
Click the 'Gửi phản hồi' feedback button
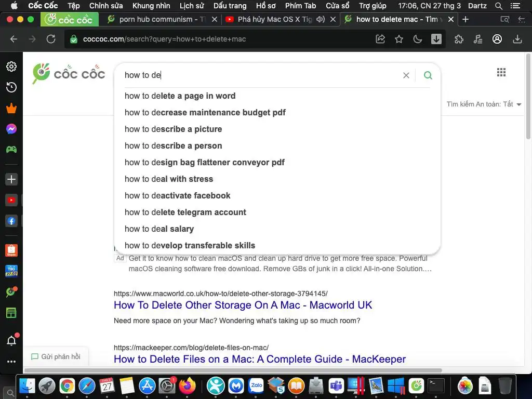tap(56, 356)
